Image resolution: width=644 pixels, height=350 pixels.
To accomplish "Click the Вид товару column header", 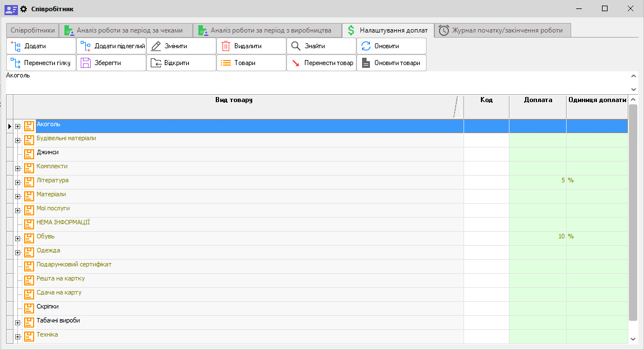I will [234, 100].
